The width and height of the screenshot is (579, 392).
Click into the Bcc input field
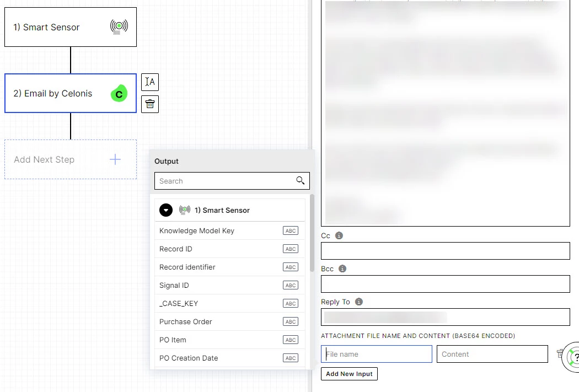pos(446,284)
